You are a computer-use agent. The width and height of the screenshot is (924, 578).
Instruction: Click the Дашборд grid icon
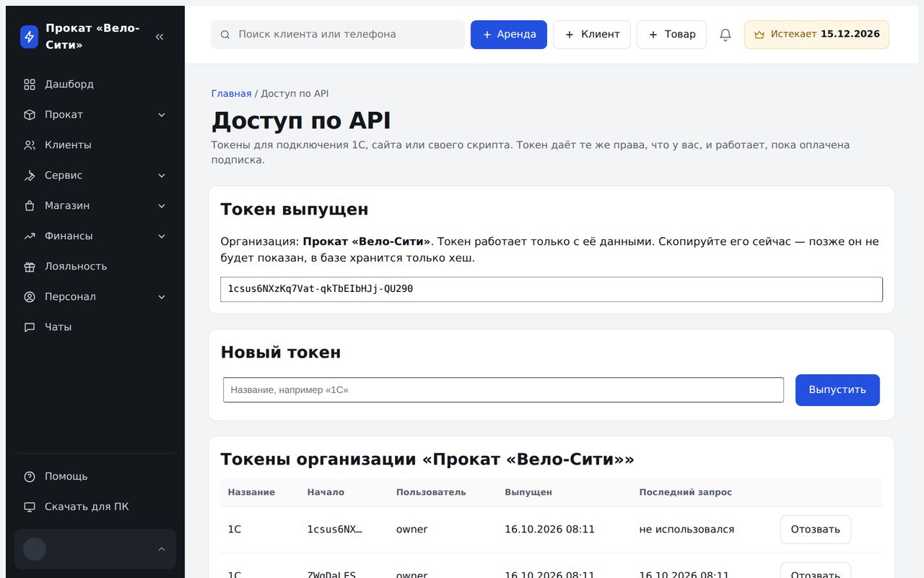click(x=30, y=85)
